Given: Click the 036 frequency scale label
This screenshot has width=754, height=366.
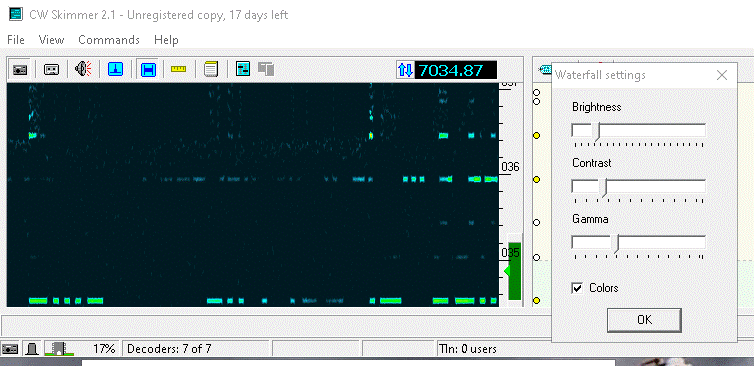Looking at the screenshot, I should point(510,167).
